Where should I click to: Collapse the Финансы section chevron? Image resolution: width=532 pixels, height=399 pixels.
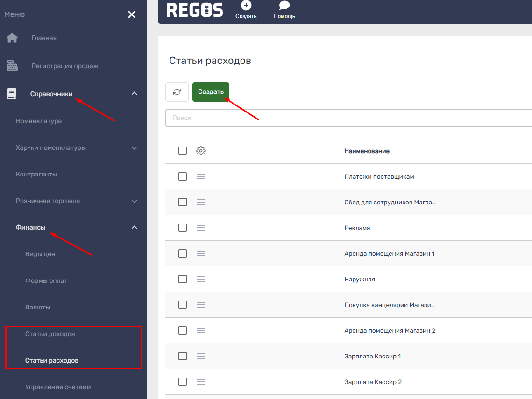click(135, 227)
